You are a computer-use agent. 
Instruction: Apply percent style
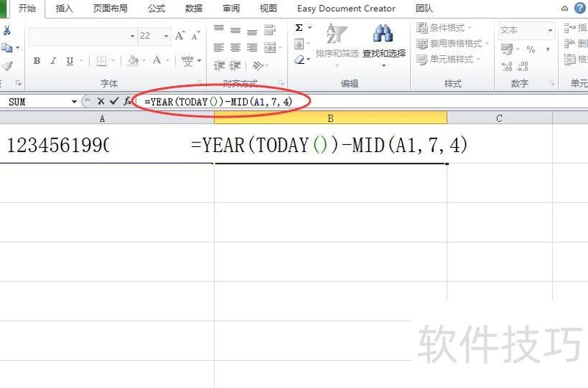coord(531,49)
